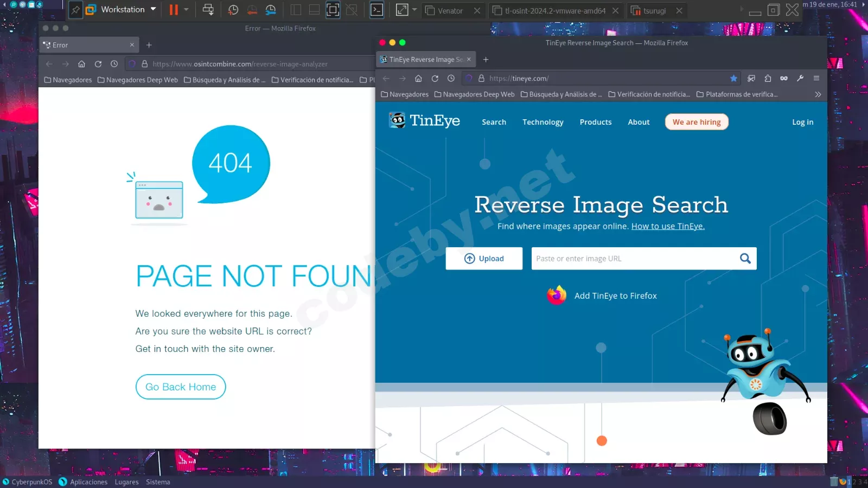This screenshot has width=868, height=488.
Task: Pin the VMware Workstation toolbar
Action: pyautogui.click(x=75, y=10)
